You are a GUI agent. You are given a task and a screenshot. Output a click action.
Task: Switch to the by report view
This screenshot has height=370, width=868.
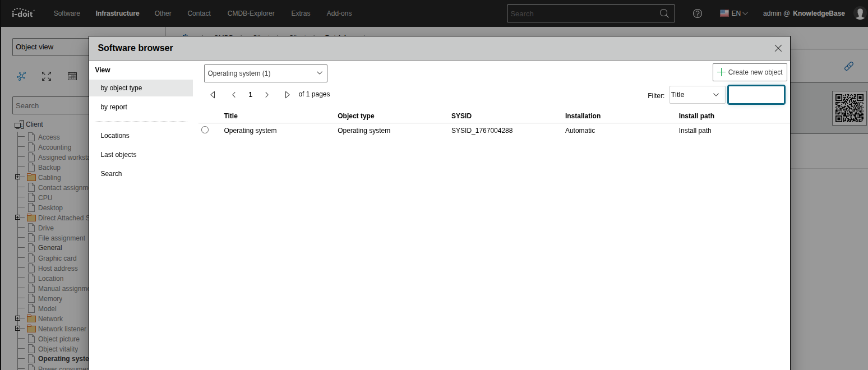[x=114, y=107]
